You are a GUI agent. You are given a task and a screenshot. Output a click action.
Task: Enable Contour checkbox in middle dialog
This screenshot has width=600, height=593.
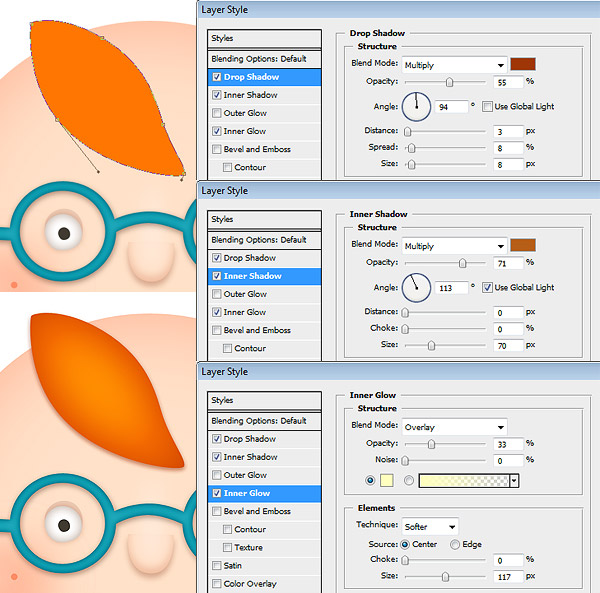227,348
